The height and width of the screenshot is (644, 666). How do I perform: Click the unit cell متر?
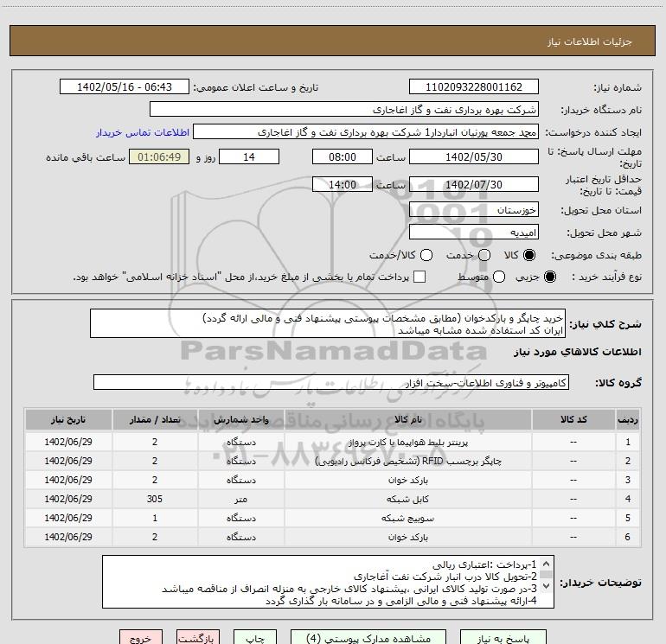(240, 500)
